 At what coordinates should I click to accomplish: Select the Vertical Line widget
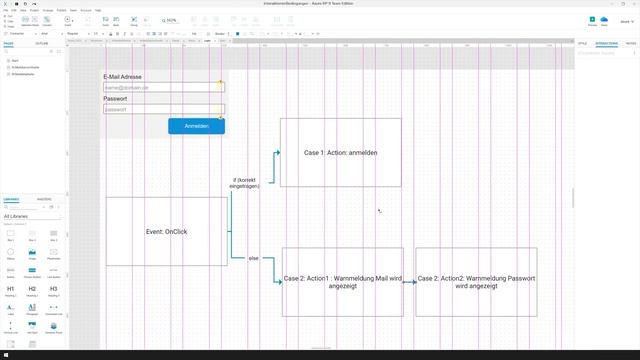(11, 327)
